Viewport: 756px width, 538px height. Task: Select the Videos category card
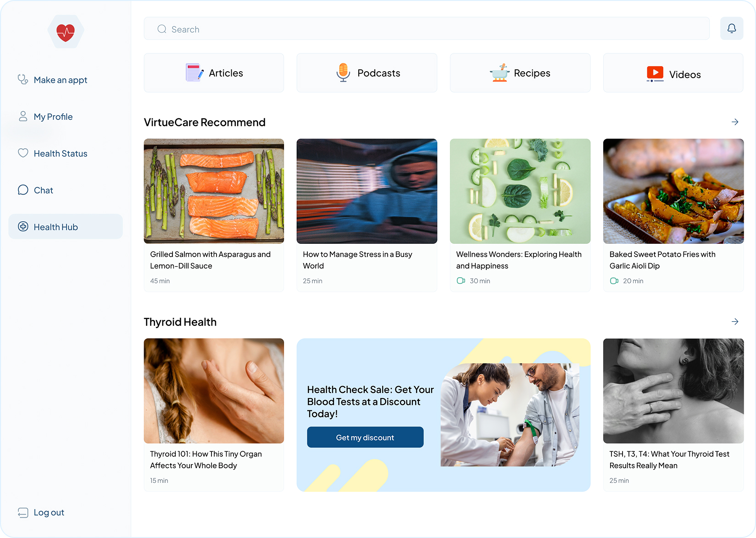click(x=673, y=73)
